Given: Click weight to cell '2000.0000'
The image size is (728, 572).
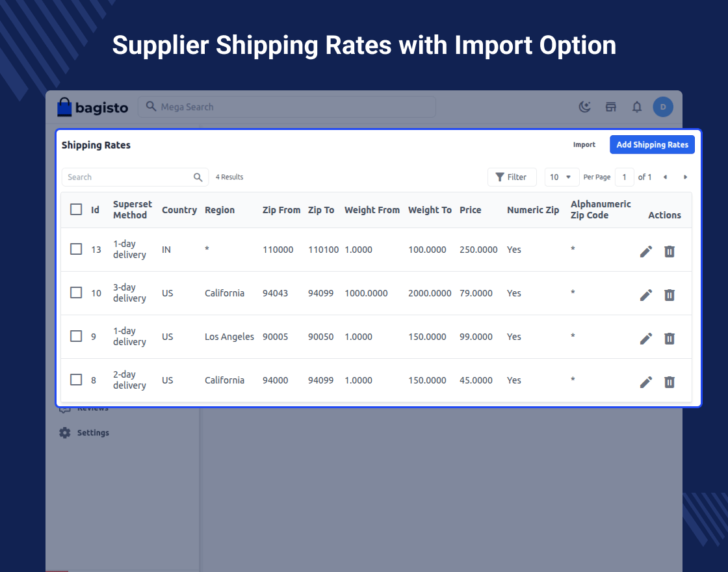Looking at the screenshot, I should 430,293.
